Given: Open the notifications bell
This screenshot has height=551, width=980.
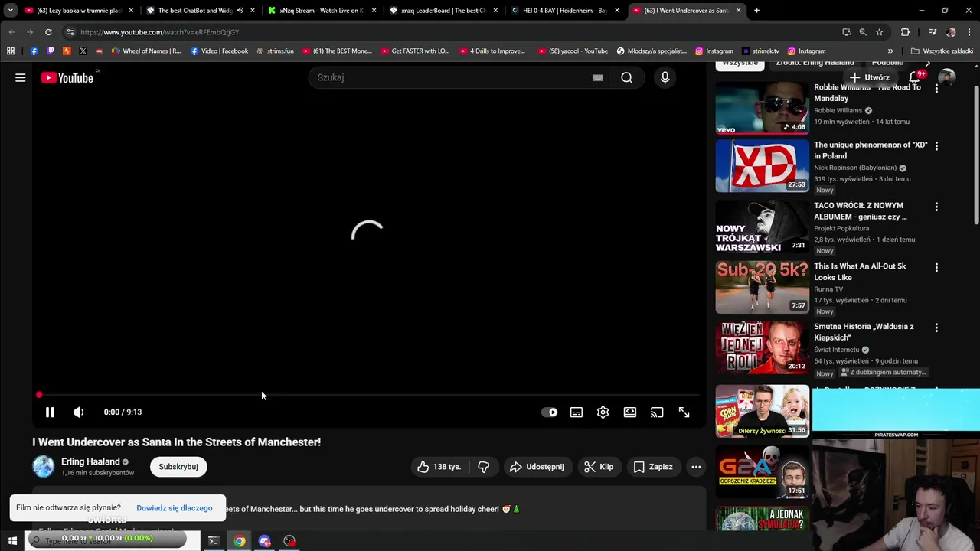Looking at the screenshot, I should [x=914, y=77].
